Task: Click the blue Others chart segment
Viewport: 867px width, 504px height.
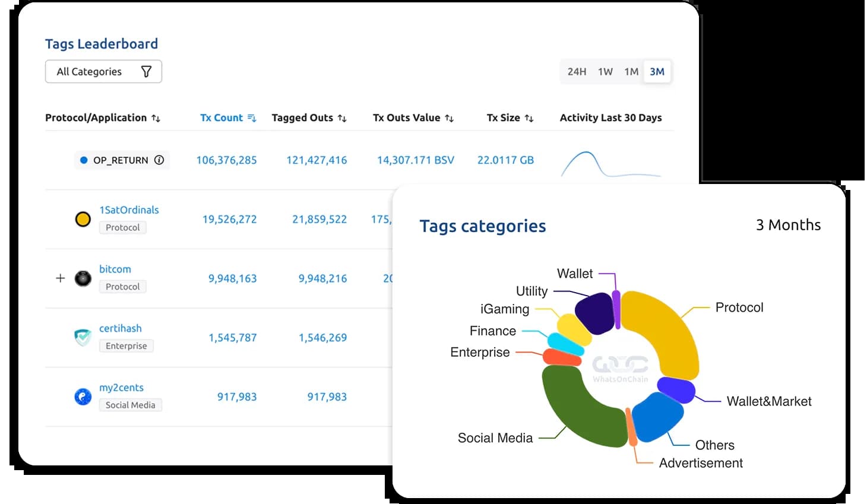Action: [658, 416]
